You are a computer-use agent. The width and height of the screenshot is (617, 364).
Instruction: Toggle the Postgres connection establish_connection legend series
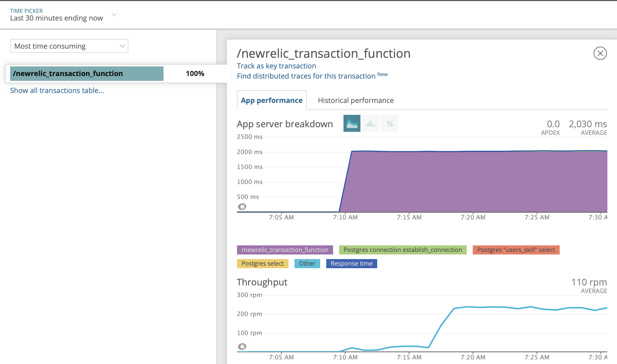click(403, 250)
